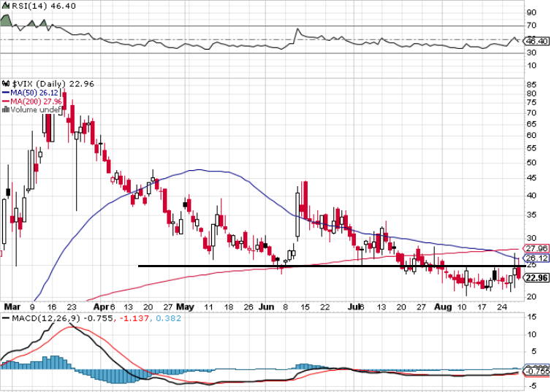Viewport: 554px width, 392px height.
Task: Click the 46.40 RSI value tag
Action: [536, 42]
